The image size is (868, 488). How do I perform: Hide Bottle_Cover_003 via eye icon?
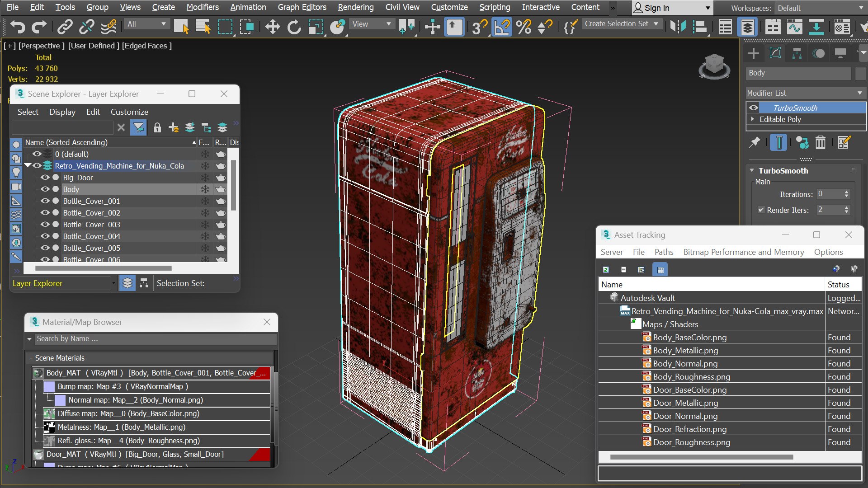point(45,225)
